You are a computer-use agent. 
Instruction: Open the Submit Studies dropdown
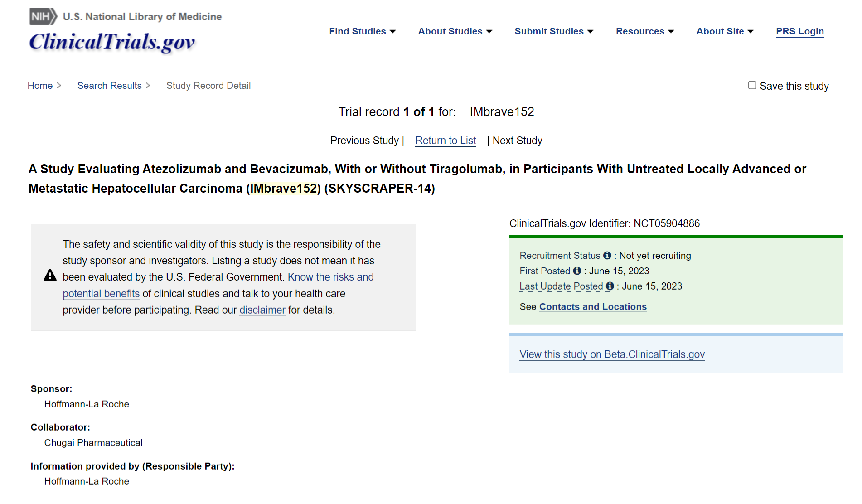[554, 31]
